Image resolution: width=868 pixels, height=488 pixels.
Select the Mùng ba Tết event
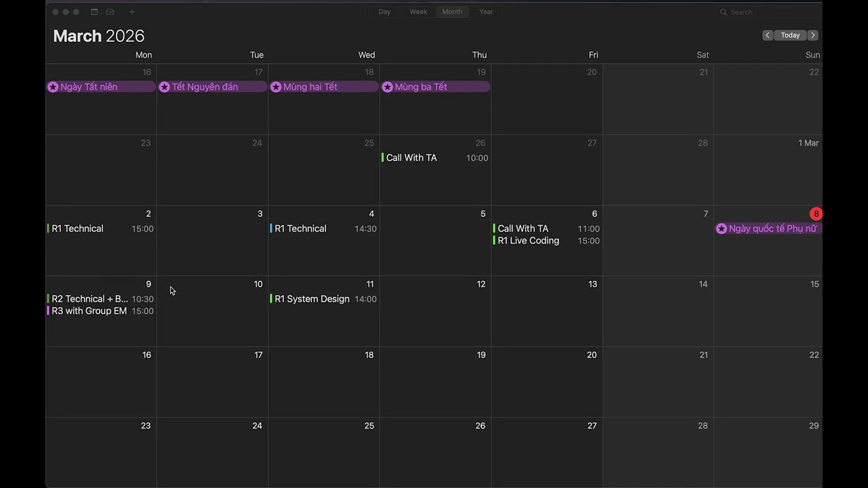coord(435,87)
